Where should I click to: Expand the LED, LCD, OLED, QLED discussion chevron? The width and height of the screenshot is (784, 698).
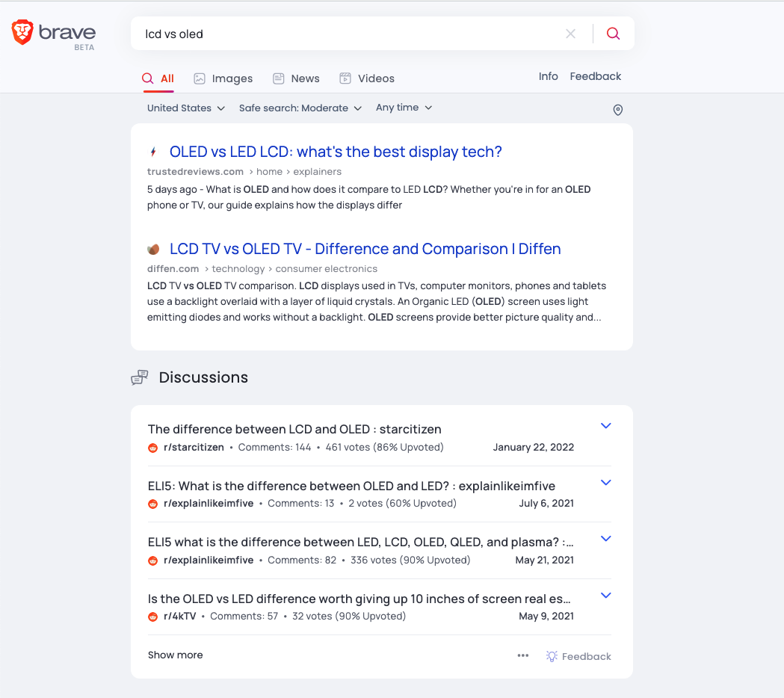click(605, 539)
